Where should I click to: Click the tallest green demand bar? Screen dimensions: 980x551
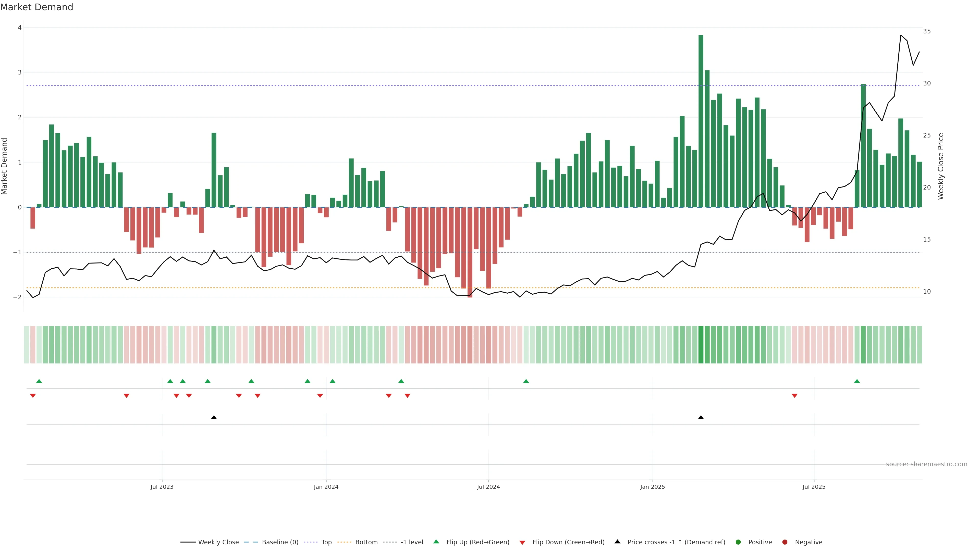[x=701, y=122]
